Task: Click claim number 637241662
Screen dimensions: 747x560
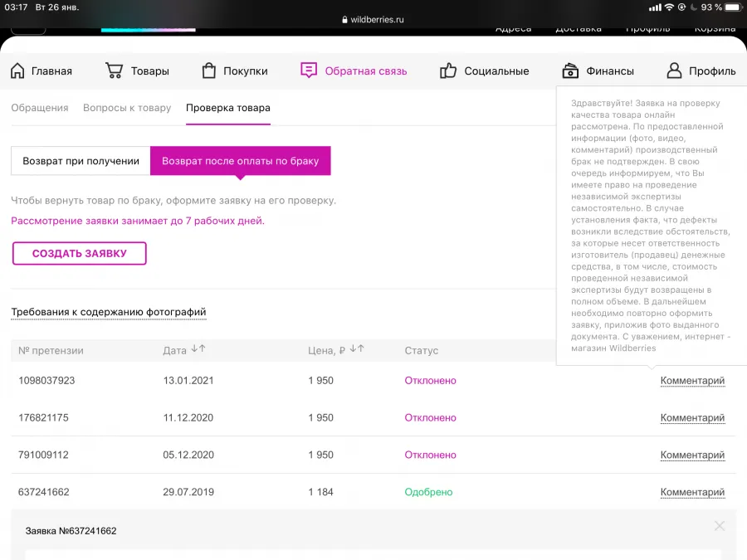Action: (43, 492)
